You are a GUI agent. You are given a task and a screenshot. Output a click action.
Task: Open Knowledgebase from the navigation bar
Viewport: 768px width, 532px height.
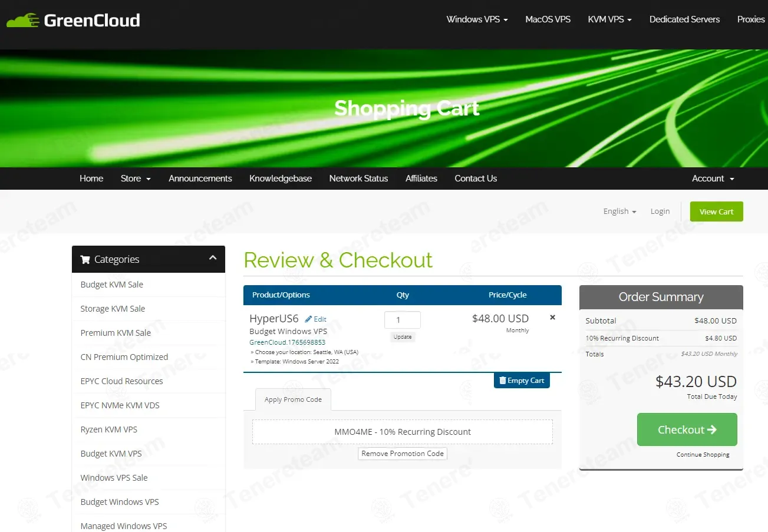281,179
